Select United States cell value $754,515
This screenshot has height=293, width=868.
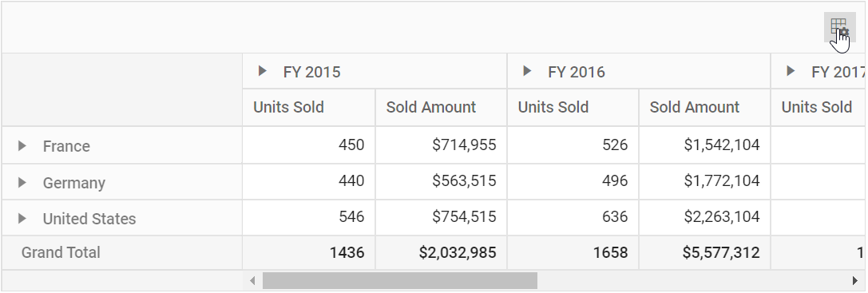(442, 217)
